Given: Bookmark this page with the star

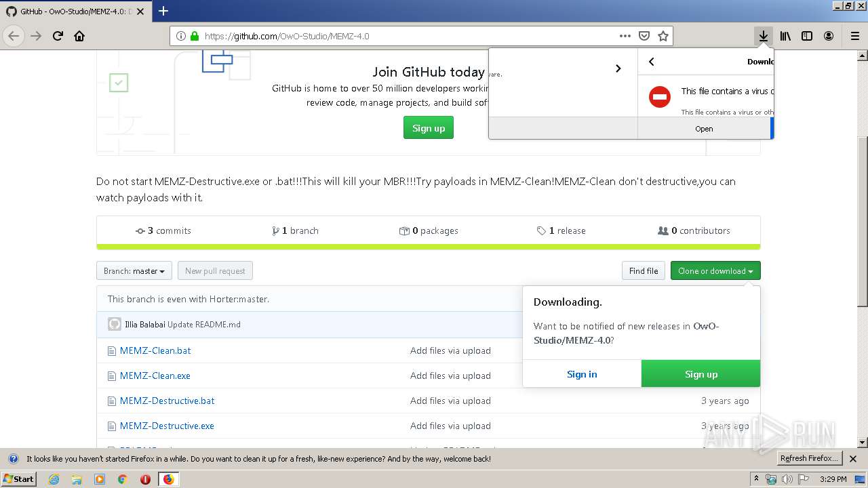Looking at the screenshot, I should (663, 36).
